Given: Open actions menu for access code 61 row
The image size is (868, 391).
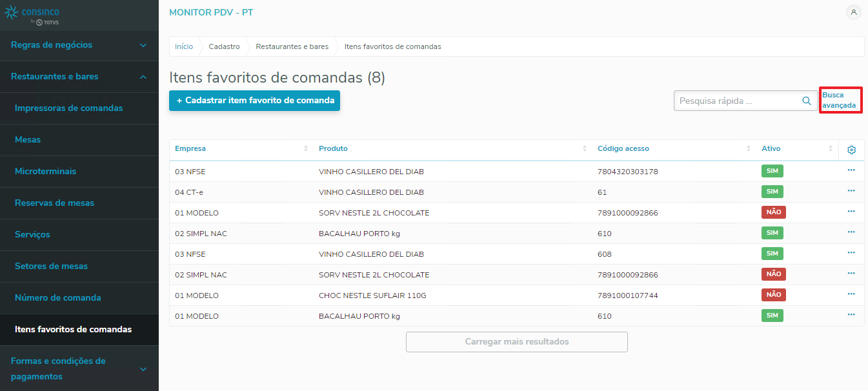Looking at the screenshot, I should click(851, 190).
